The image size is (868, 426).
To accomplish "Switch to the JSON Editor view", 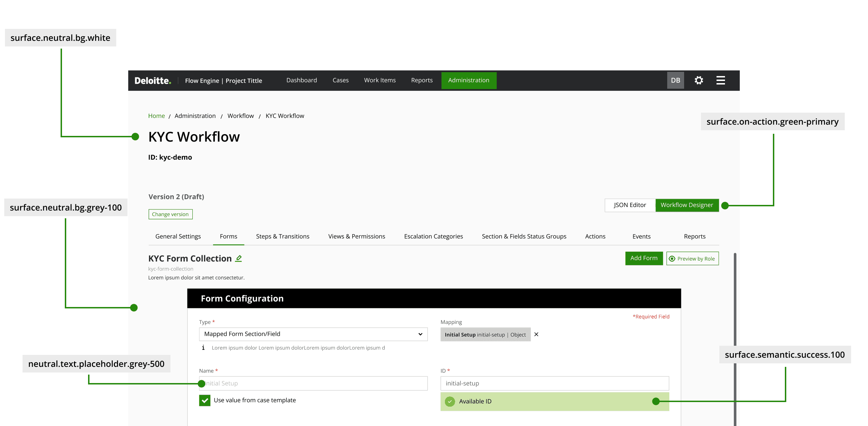I will [630, 205].
